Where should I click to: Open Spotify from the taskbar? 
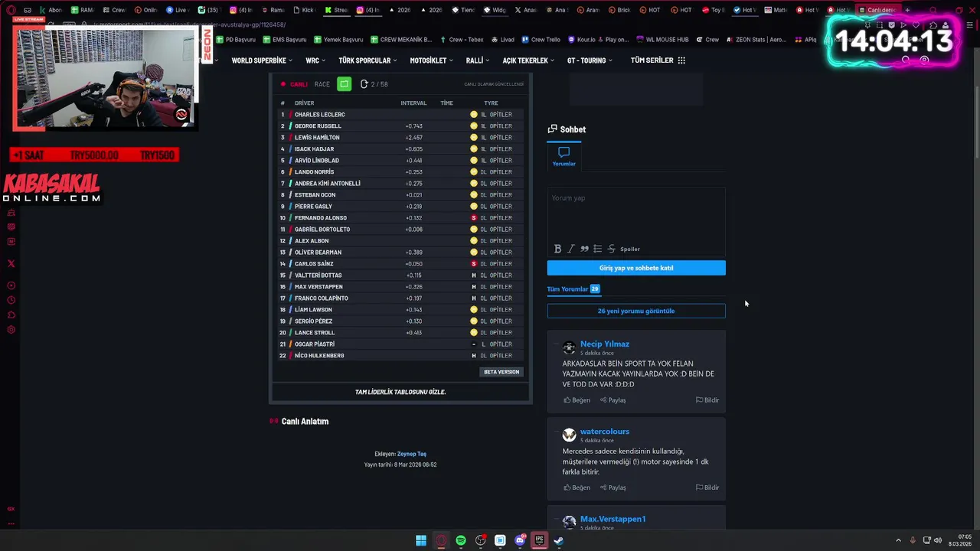point(461,540)
